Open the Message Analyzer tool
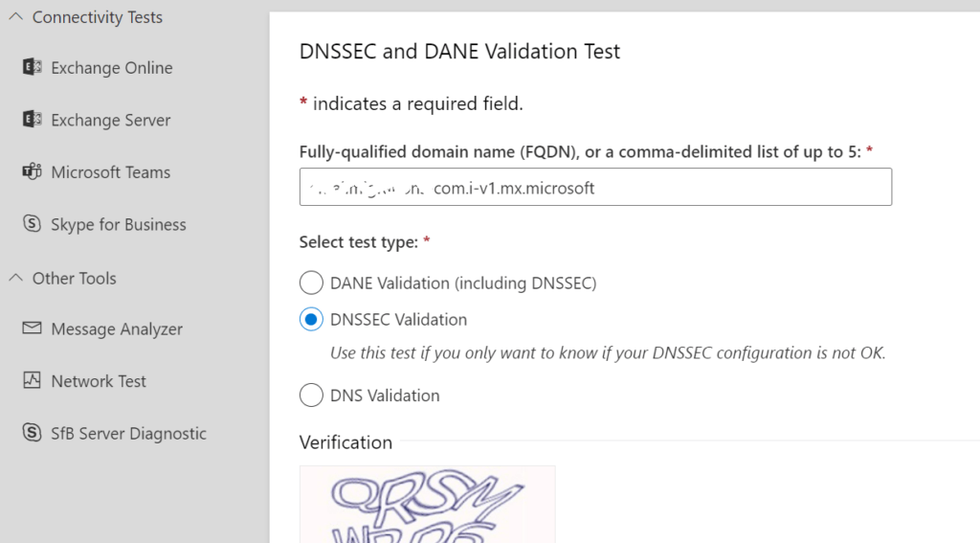 click(x=117, y=329)
